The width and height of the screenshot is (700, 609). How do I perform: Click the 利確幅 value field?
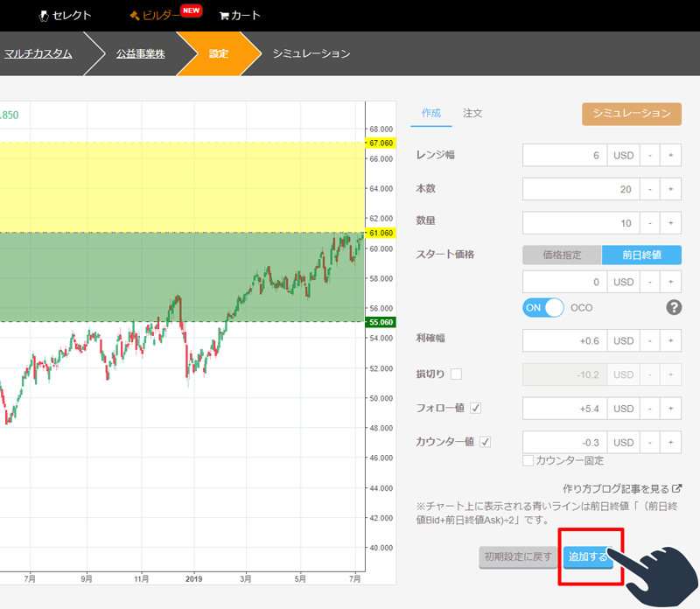tap(564, 340)
